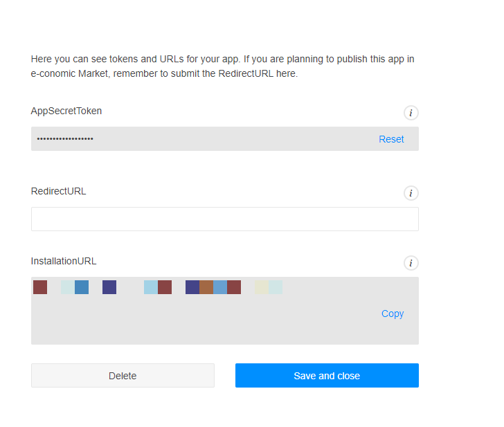Select the RedirectURL label text
Screen dimensions: 504x427
coord(59,191)
